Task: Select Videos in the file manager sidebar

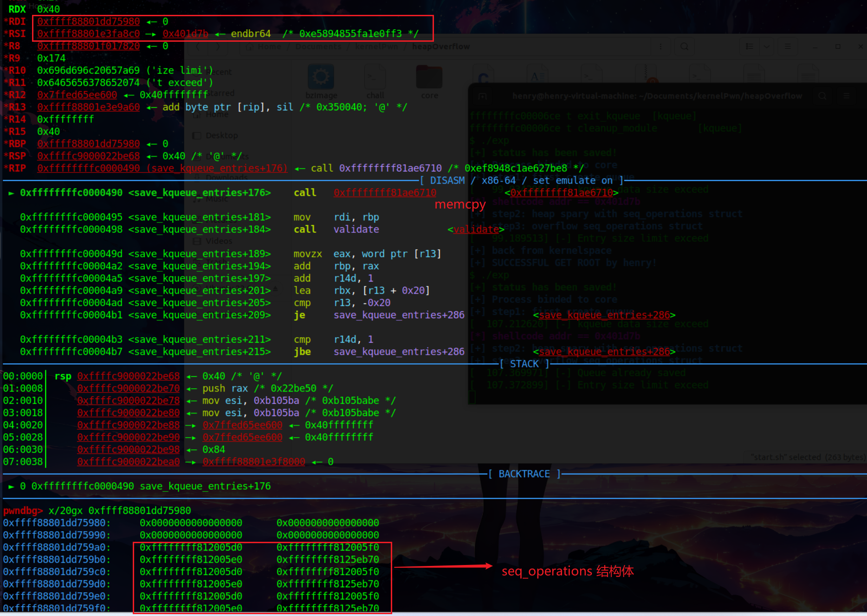Action: [x=219, y=241]
